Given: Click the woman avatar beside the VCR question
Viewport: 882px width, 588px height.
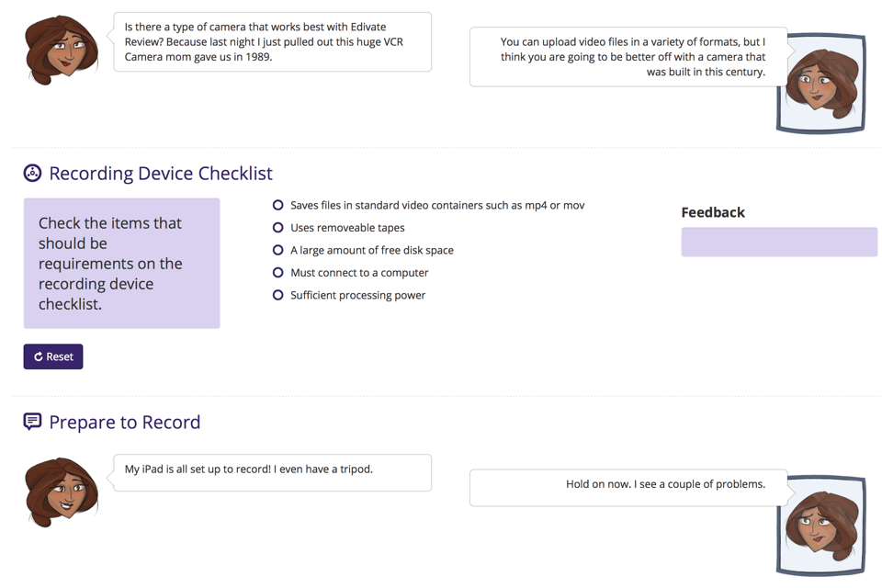Looking at the screenshot, I should (x=62, y=51).
